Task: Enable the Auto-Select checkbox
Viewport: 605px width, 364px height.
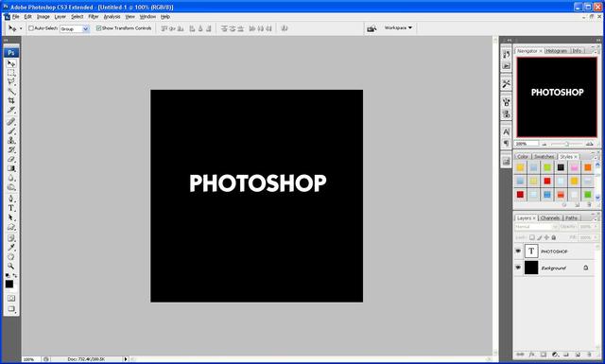Action: pyautogui.click(x=31, y=28)
